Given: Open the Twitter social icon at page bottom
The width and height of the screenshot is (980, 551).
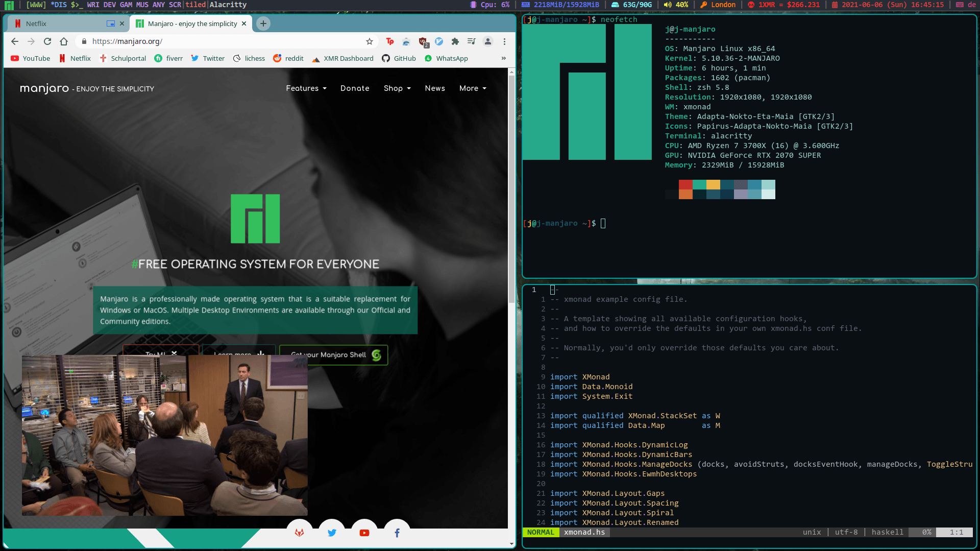Looking at the screenshot, I should 332,533.
